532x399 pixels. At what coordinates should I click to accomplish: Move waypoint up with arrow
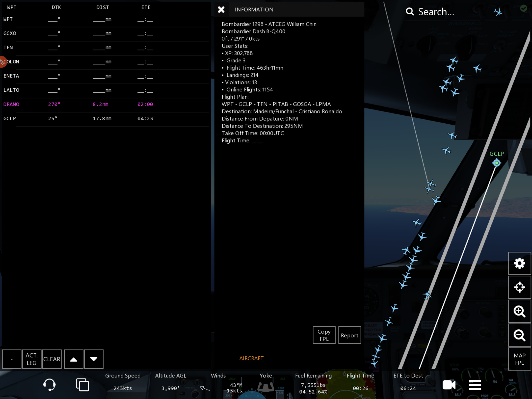tap(74, 359)
